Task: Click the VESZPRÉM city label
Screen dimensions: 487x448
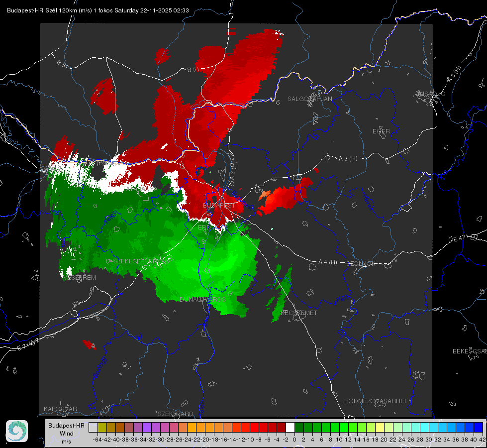Action: (x=80, y=278)
